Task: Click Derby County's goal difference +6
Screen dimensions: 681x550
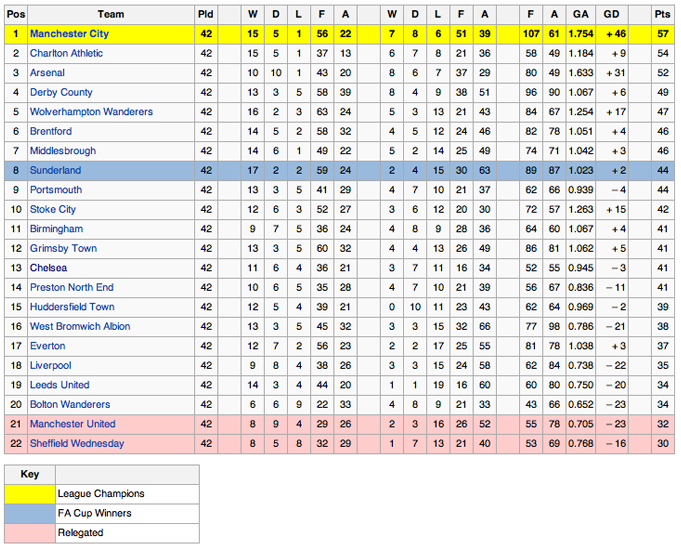Action: point(612,92)
